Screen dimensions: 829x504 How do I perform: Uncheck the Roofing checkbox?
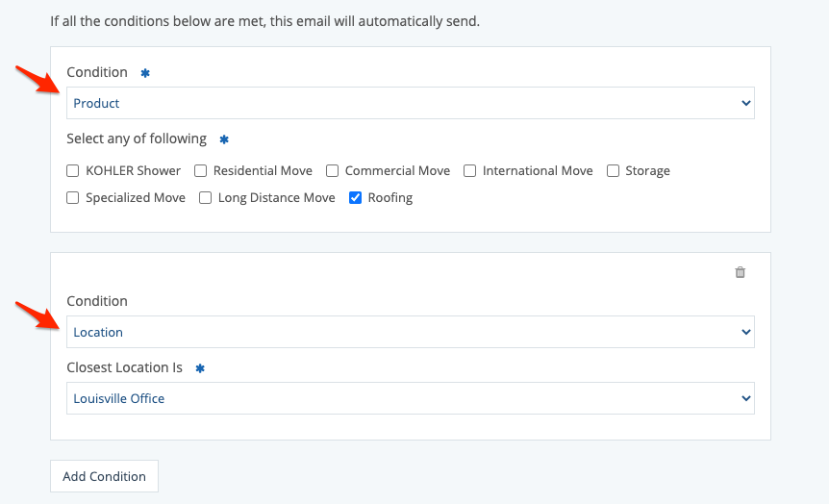coord(356,198)
